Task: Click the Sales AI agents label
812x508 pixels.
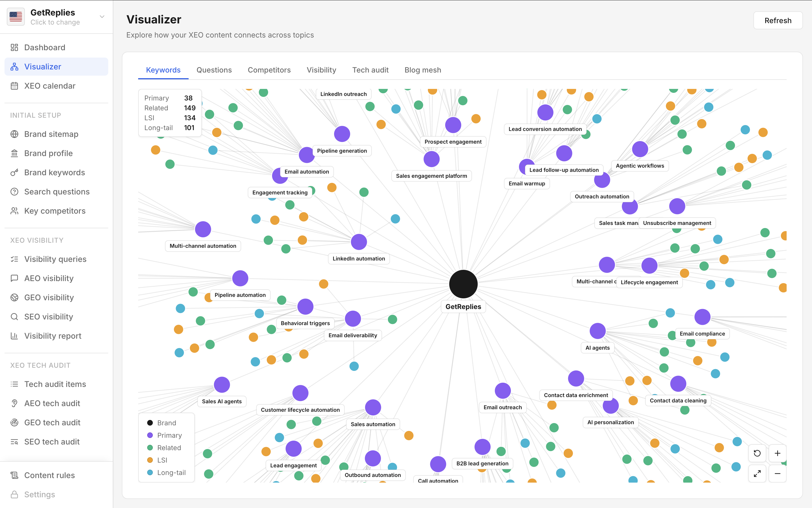Action: click(x=221, y=401)
